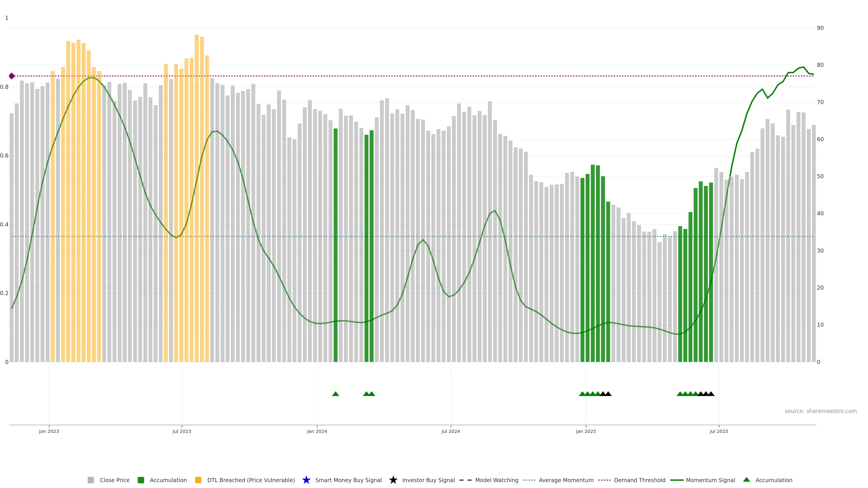The height and width of the screenshot is (488, 868).
Task: Click the orange DTL Breached color swatch
Action: coord(198,480)
